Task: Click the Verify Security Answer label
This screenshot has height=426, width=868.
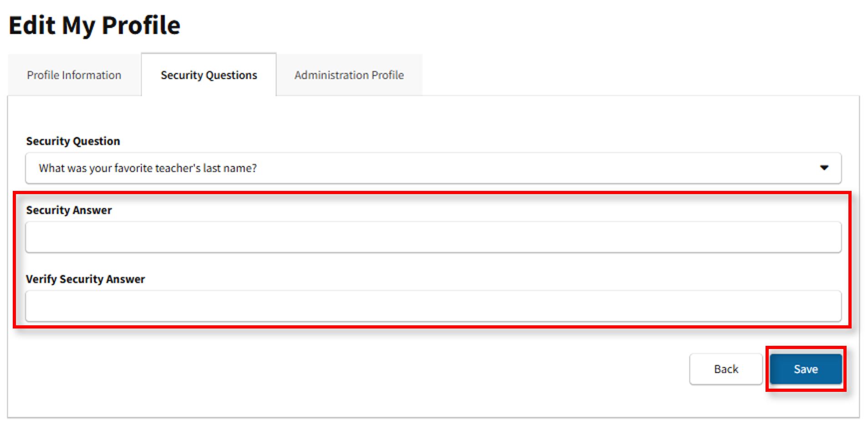Action: (85, 279)
